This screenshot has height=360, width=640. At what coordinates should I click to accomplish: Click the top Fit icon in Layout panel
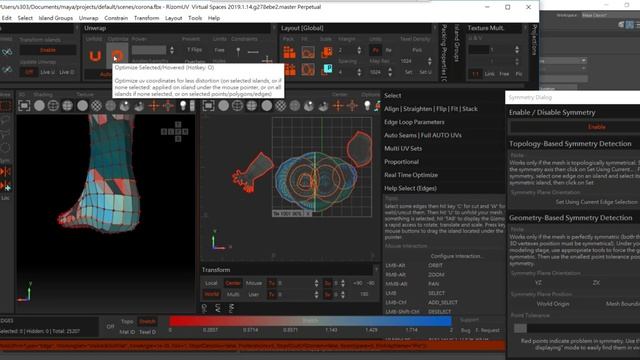pyautogui.click(x=308, y=52)
